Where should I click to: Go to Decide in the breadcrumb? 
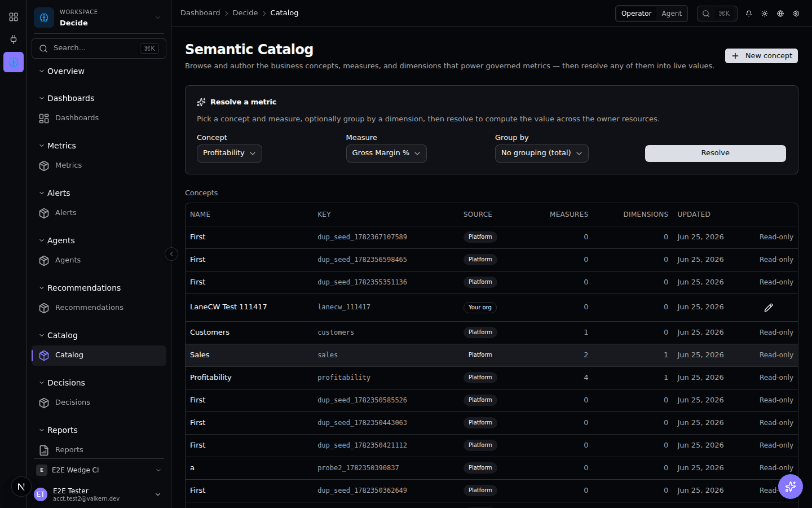coord(245,13)
